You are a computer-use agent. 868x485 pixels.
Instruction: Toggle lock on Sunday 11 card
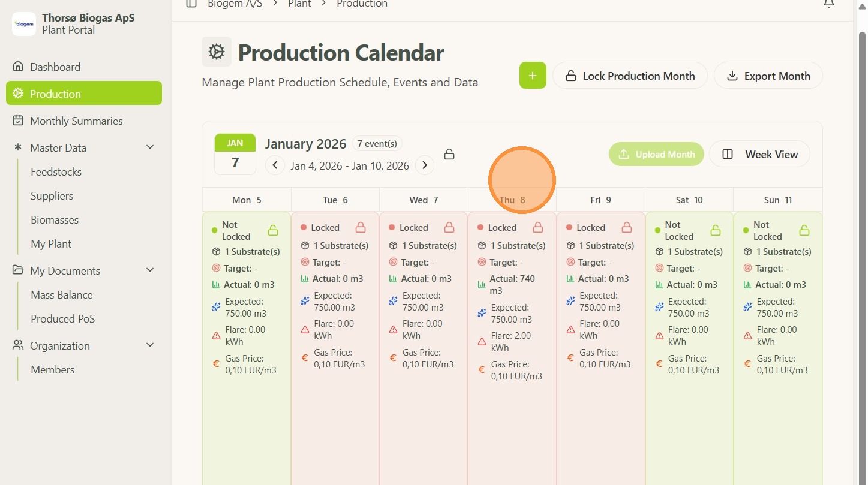coord(804,230)
